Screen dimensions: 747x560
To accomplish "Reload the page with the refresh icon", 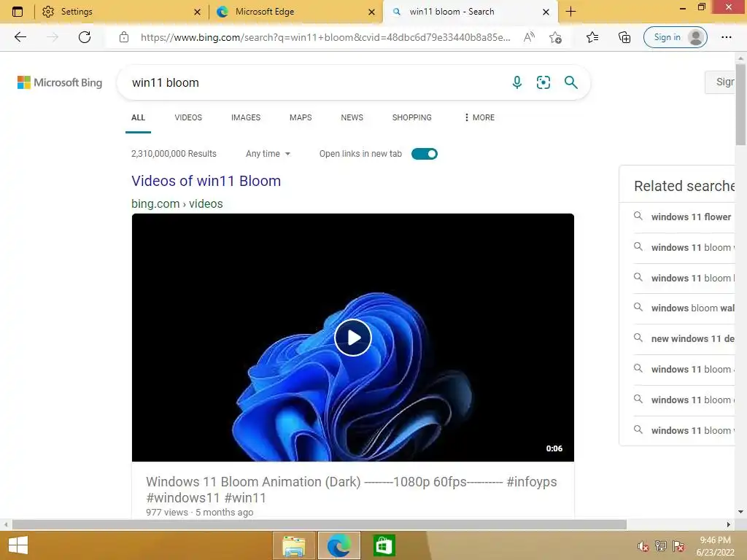I will (x=85, y=37).
